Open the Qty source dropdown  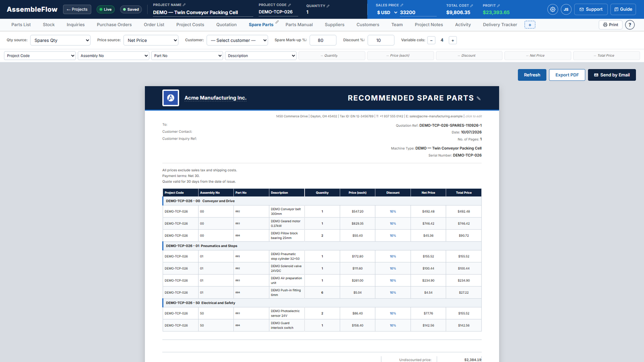(60, 40)
